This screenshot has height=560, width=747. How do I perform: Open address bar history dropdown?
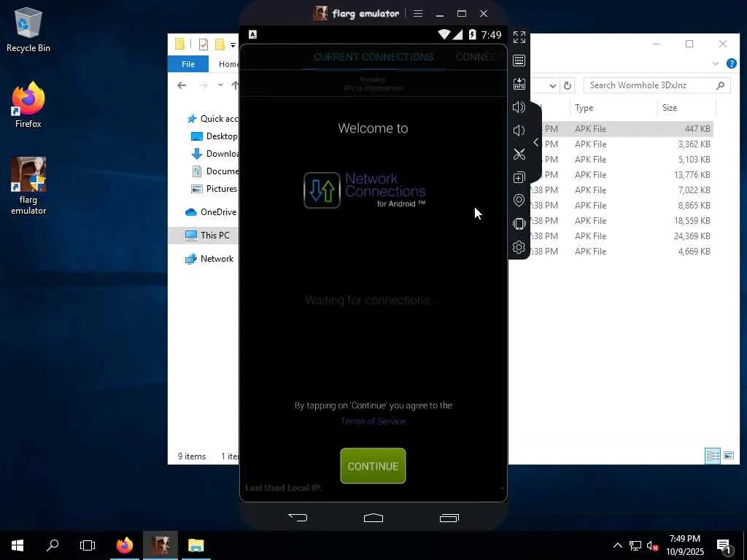point(553,86)
